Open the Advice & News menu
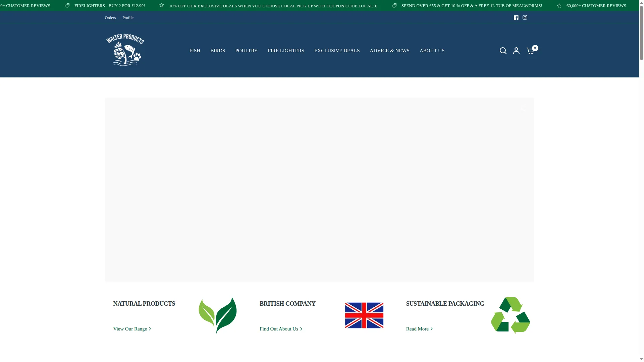644x362 pixels. [x=389, y=51]
